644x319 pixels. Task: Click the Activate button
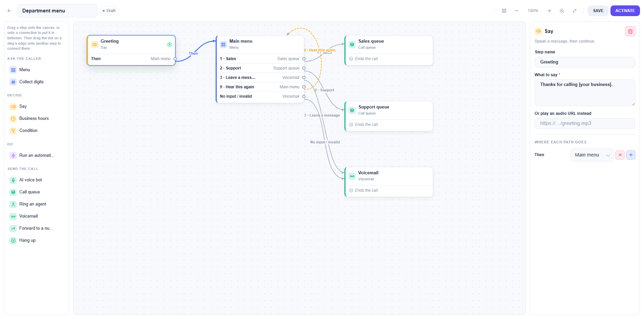click(625, 11)
